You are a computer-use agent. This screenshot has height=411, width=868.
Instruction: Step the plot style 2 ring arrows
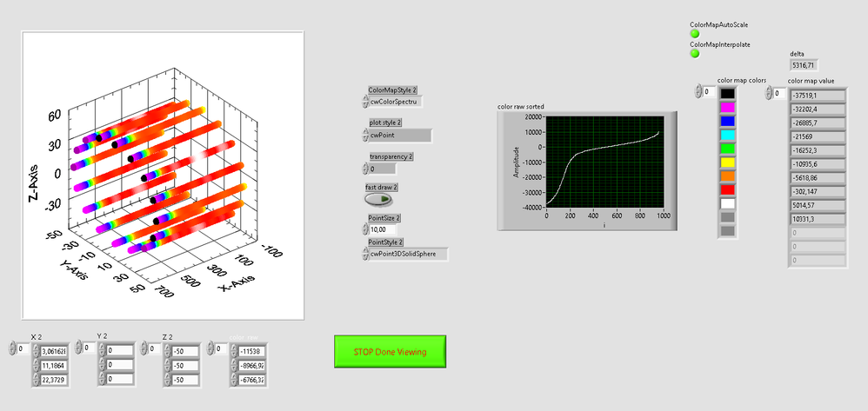point(364,136)
